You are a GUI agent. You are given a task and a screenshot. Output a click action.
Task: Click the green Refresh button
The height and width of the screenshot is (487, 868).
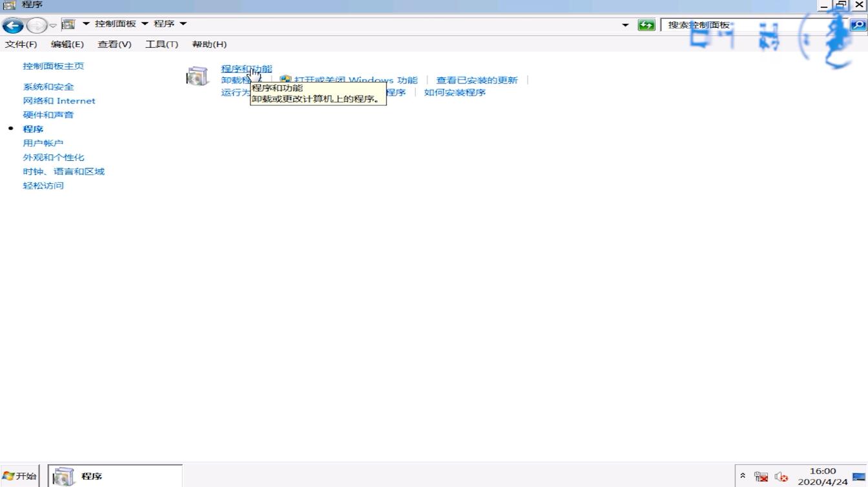coord(646,25)
